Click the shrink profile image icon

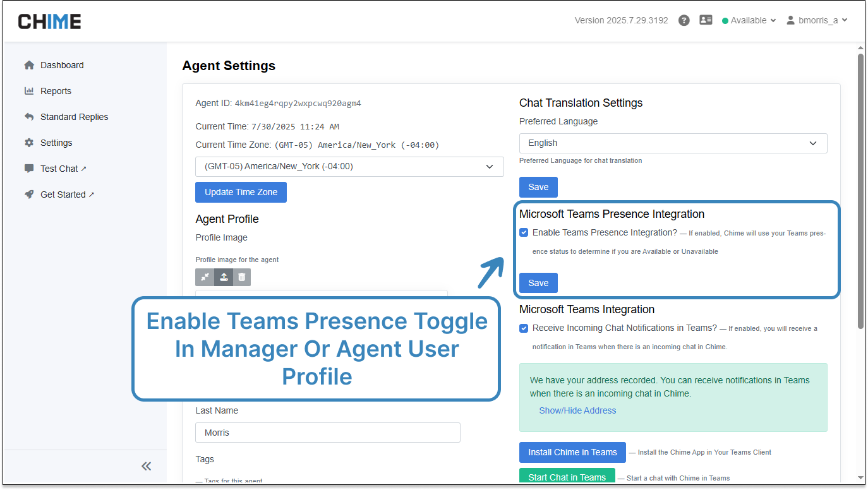click(205, 277)
